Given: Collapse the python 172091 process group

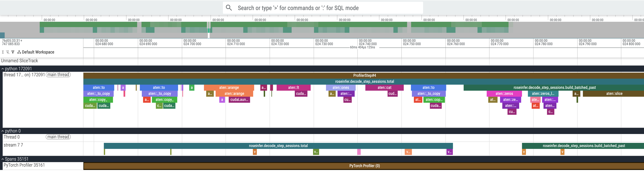Looking at the screenshot, I should pos(3,69).
